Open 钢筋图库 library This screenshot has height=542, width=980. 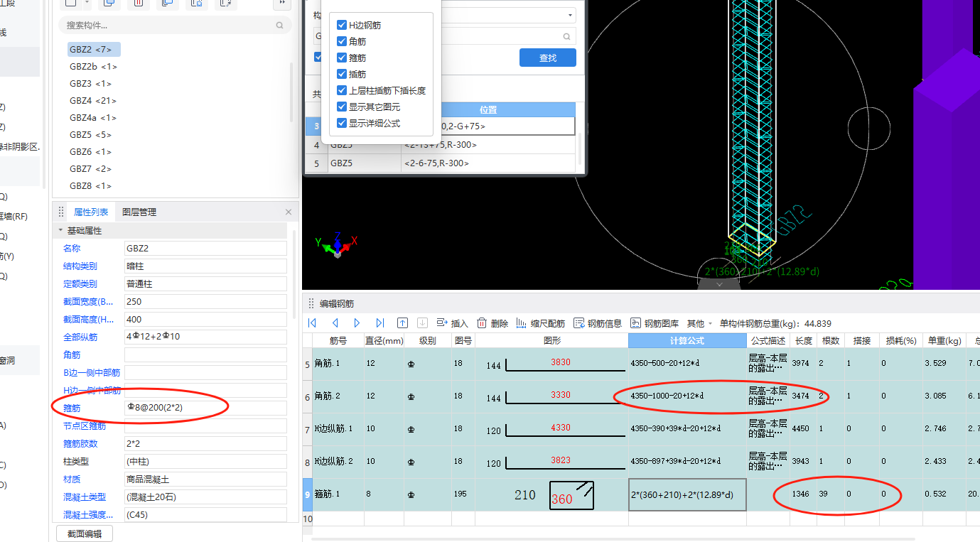(655, 323)
